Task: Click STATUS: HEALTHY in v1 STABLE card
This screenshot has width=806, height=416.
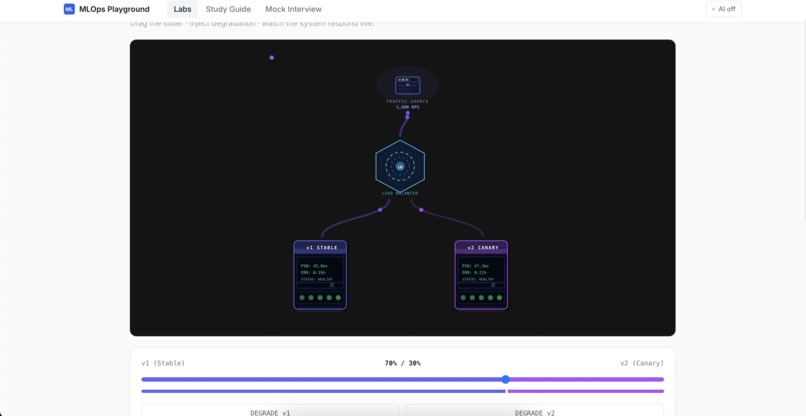Action: (317, 279)
